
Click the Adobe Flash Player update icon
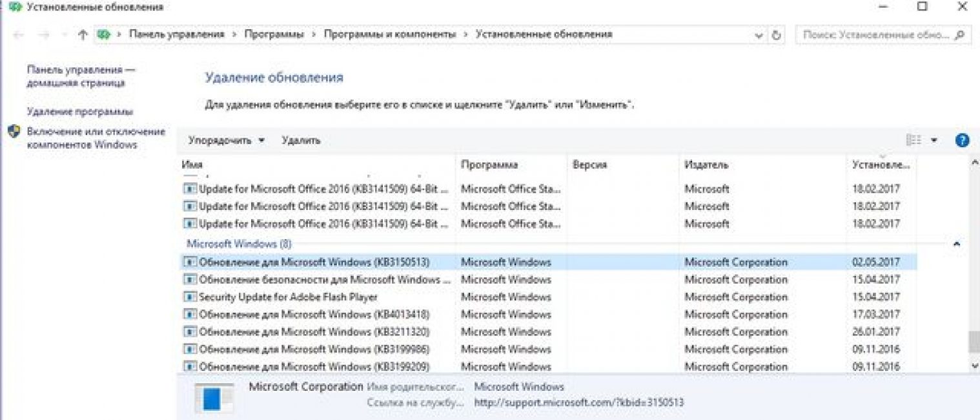click(x=190, y=297)
